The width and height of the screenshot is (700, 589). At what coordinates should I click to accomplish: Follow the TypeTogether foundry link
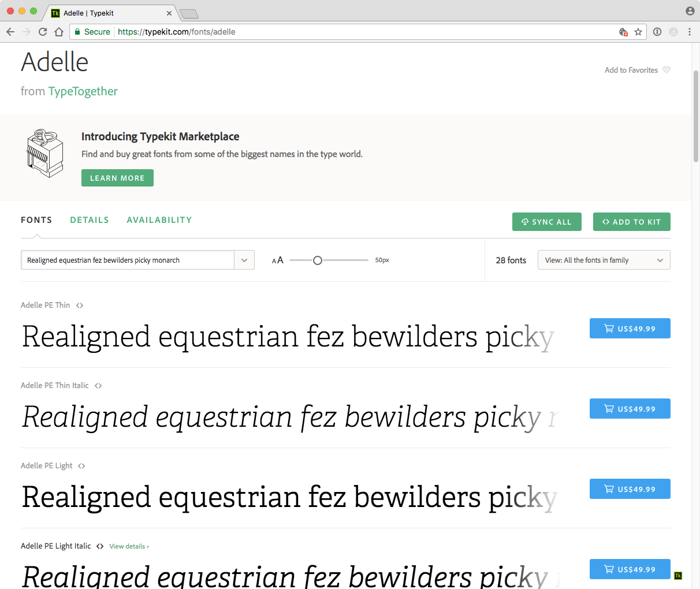pos(83,91)
